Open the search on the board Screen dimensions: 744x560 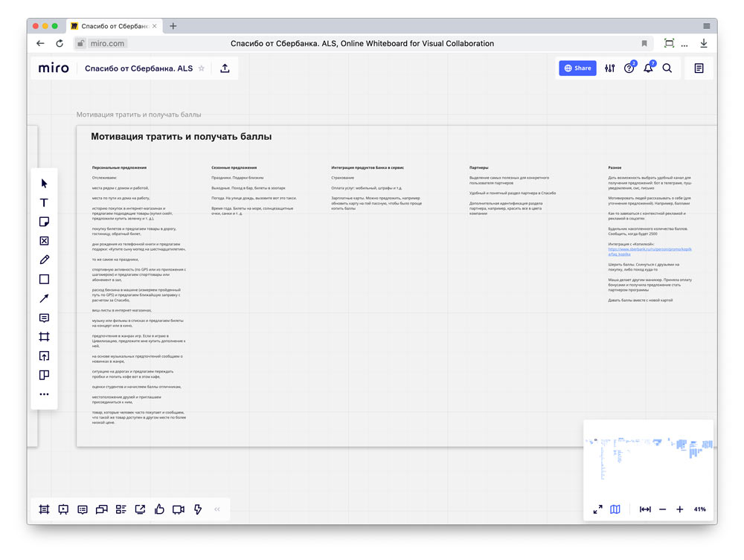coord(667,68)
